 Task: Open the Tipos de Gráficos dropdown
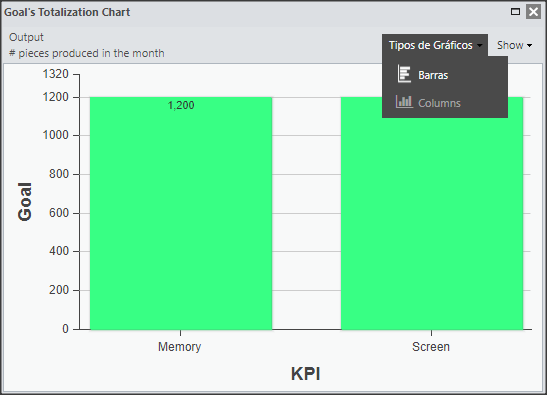435,45
